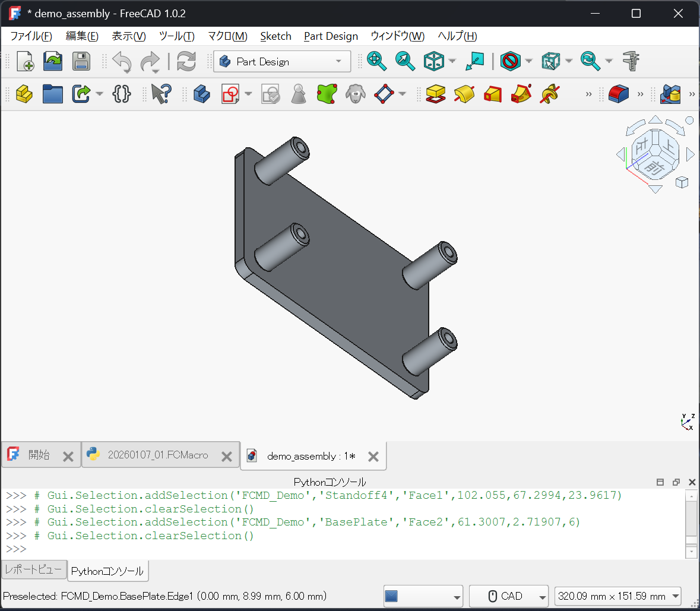Close the 20260107_01.FCMacro tab

click(x=226, y=457)
